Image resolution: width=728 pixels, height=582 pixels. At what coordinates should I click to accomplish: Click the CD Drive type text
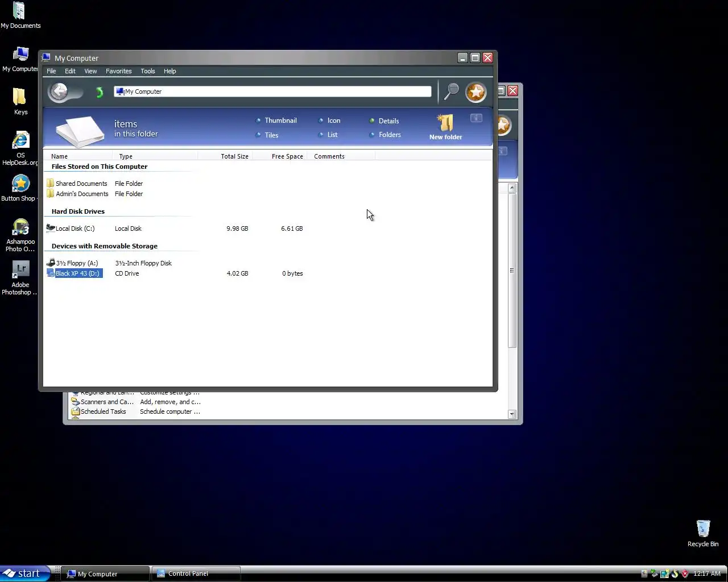tap(127, 273)
